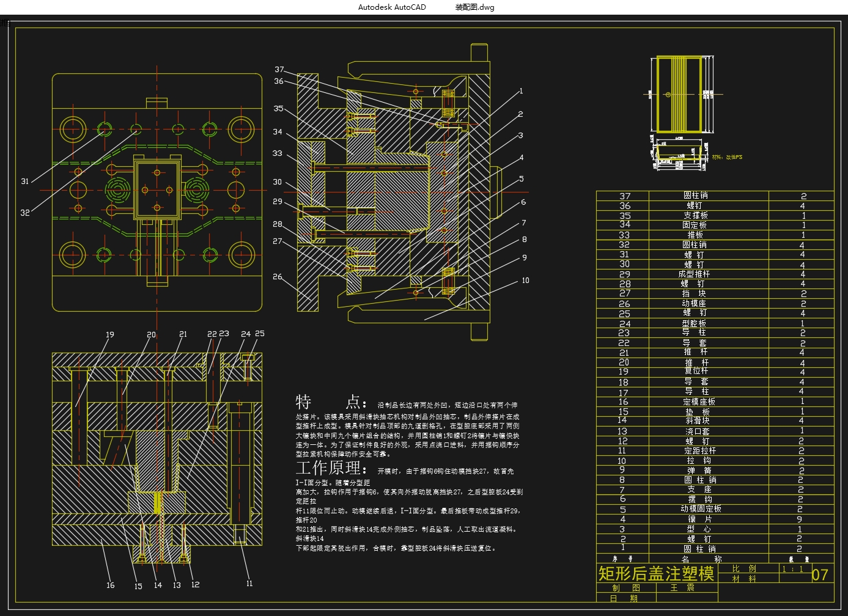Pick leader label 32 beside plan view
848x616 pixels.
coord(25,213)
